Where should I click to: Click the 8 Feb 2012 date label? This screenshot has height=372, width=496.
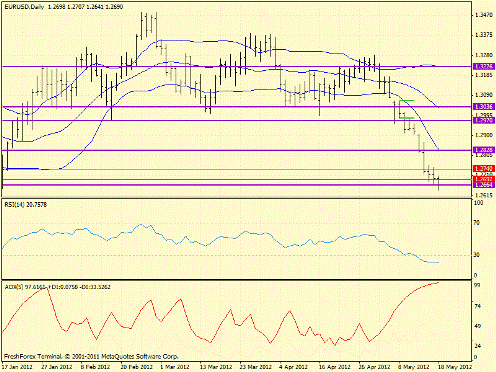(x=96, y=367)
